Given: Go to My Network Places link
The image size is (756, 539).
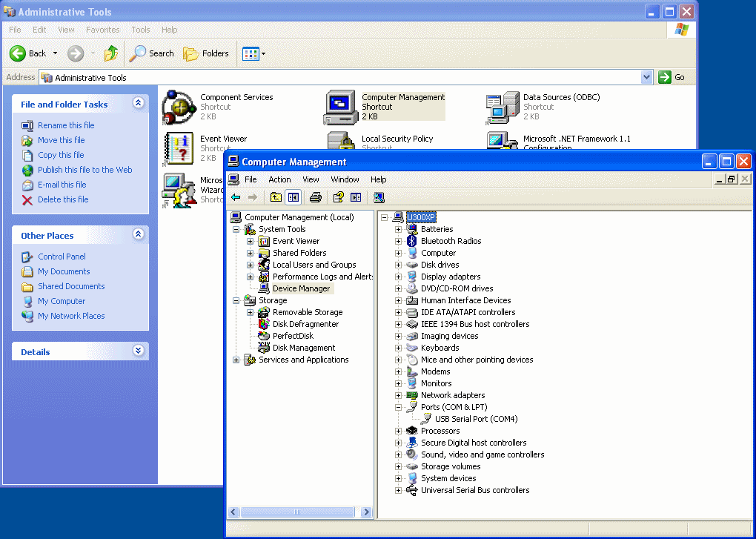Looking at the screenshot, I should tap(71, 316).
